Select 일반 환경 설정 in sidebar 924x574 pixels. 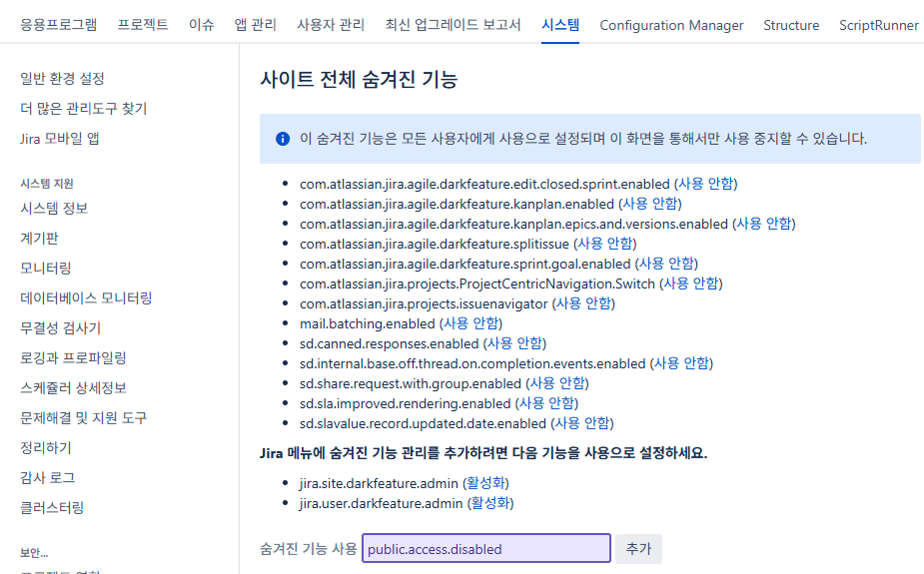[62, 78]
